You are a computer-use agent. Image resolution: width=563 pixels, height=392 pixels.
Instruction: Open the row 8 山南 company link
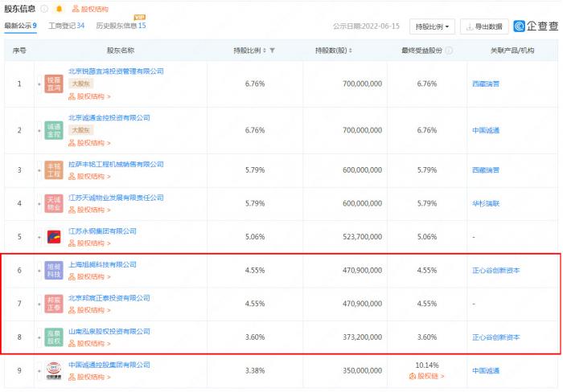pyautogui.click(x=109, y=332)
